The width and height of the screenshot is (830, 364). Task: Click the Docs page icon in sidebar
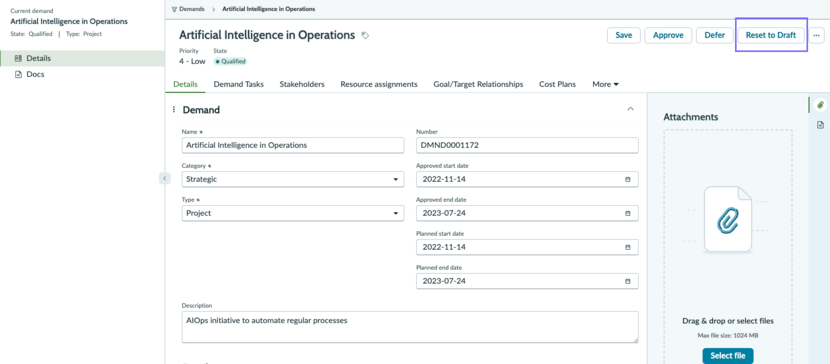pyautogui.click(x=19, y=74)
